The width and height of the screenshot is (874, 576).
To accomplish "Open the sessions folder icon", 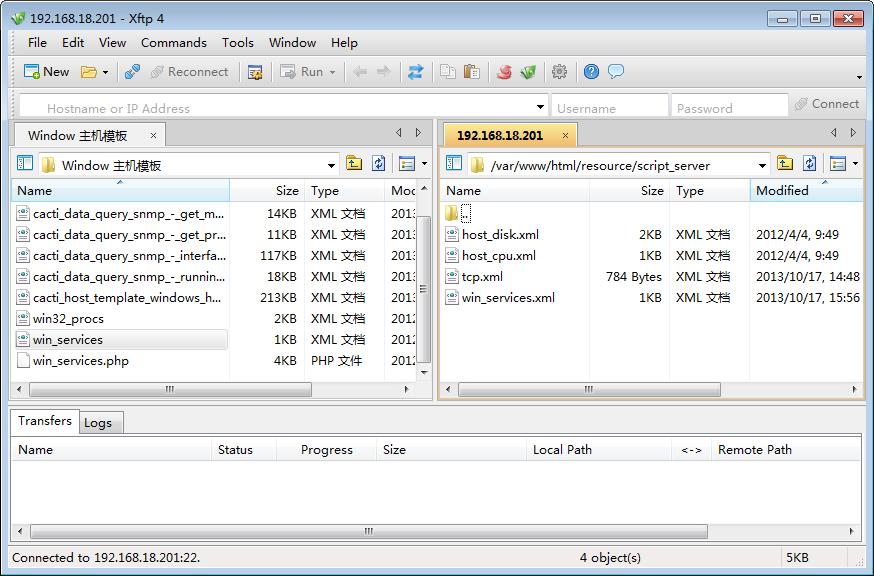I will click(89, 72).
